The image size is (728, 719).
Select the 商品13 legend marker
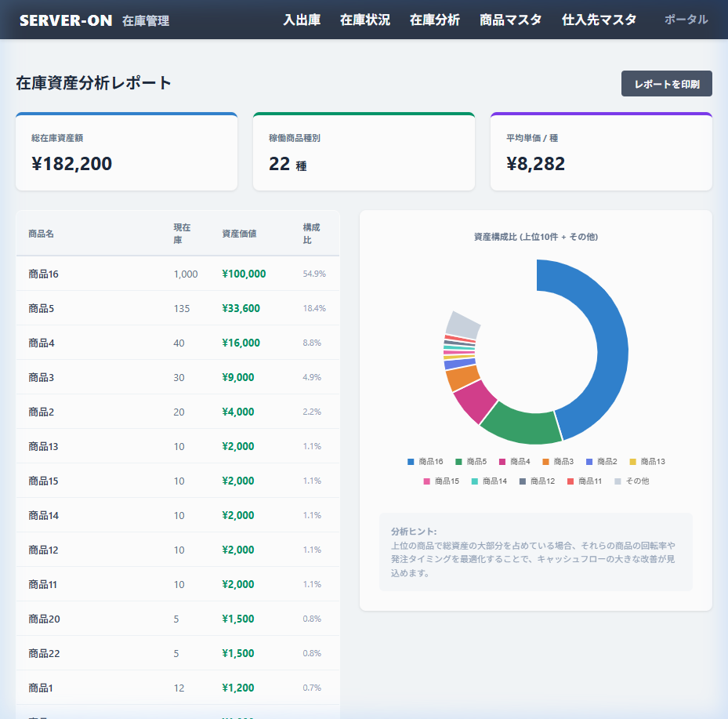pyautogui.click(x=632, y=461)
